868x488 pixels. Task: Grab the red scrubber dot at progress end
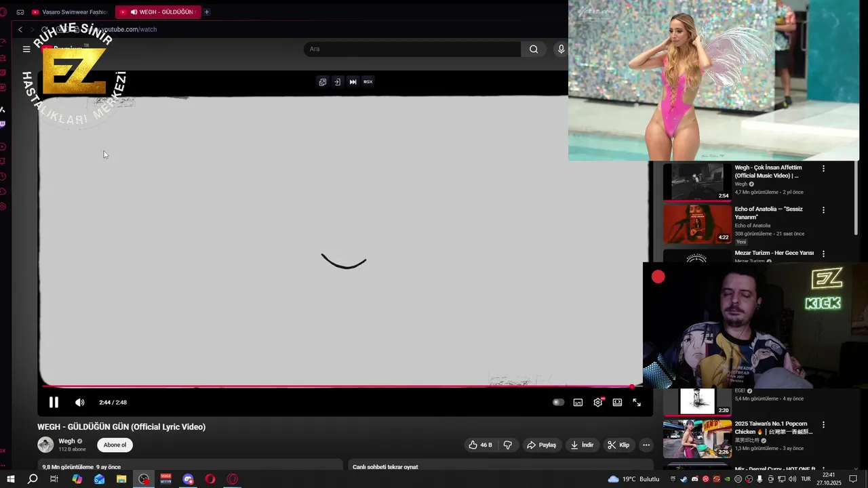[632, 386]
